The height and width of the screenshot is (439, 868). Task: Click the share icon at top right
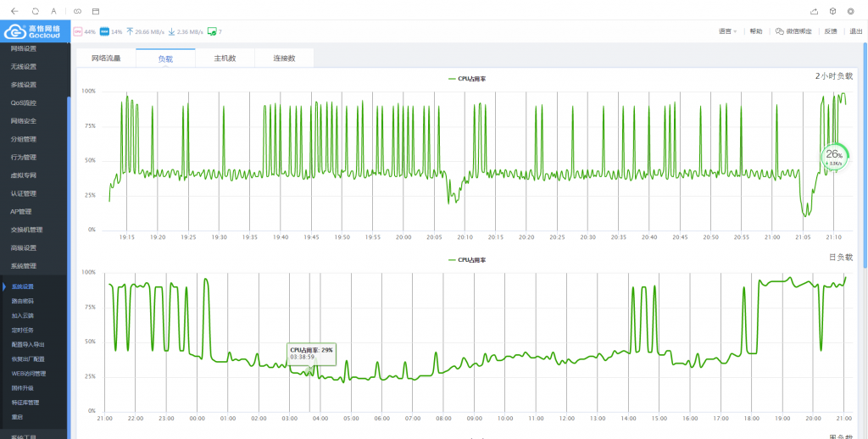pos(814,10)
